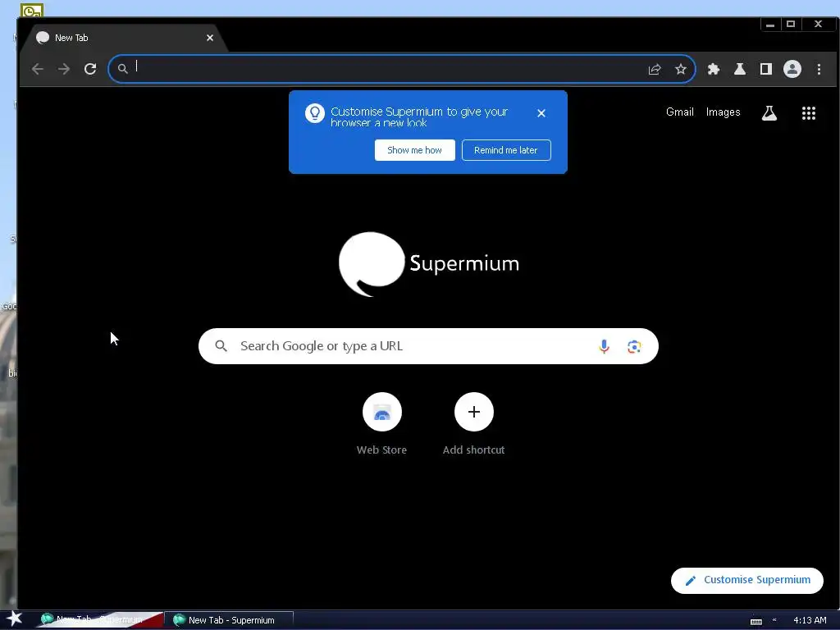
Task: Click the Supermium logo
Action: pyautogui.click(x=428, y=263)
